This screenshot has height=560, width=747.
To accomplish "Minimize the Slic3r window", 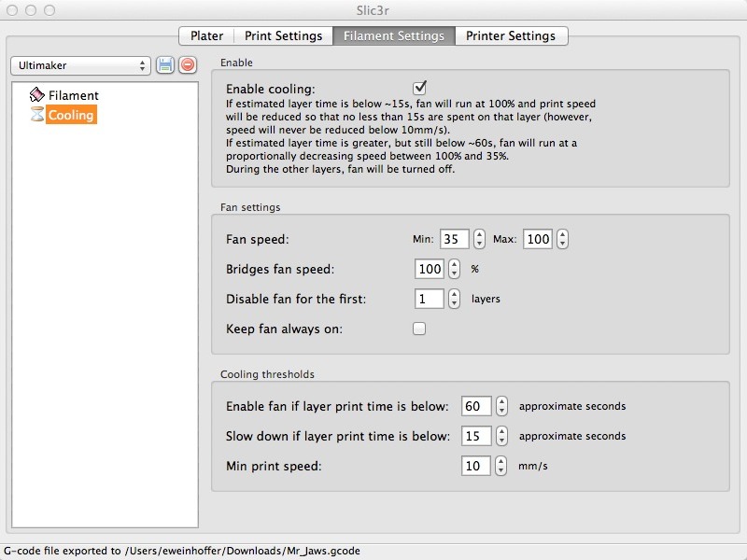I will [x=31, y=10].
